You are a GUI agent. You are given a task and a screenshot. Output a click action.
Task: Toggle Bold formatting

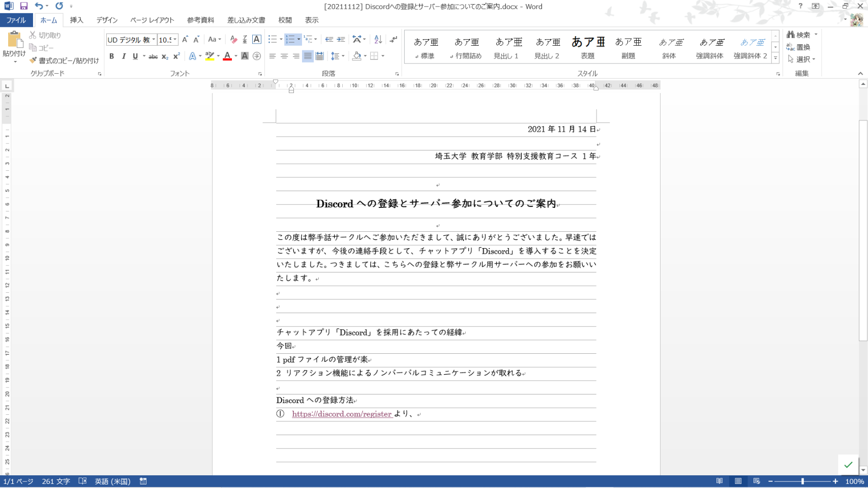pos(112,56)
